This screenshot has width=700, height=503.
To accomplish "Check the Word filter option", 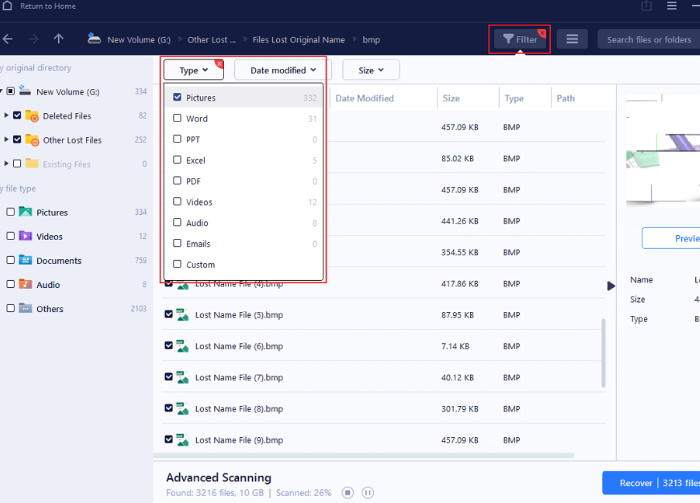I will coord(178,119).
